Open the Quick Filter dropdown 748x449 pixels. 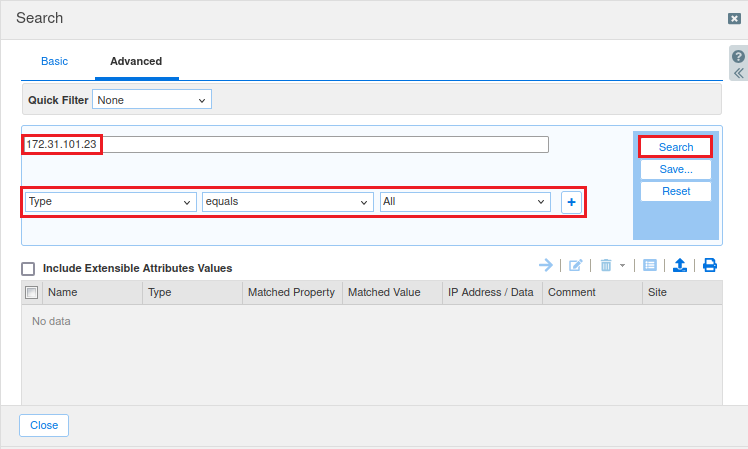152,100
